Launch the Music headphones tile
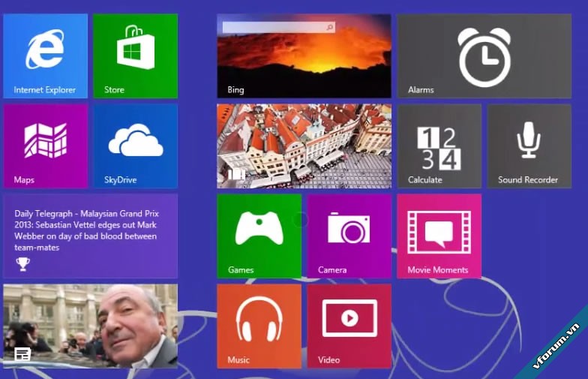This screenshot has width=588, height=379. pyautogui.click(x=259, y=326)
